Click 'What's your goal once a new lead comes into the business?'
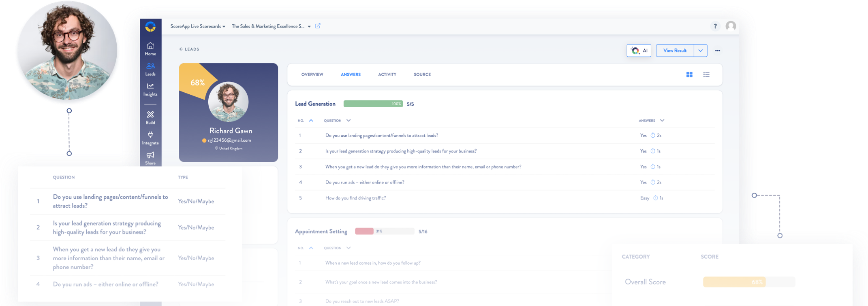 (381, 282)
